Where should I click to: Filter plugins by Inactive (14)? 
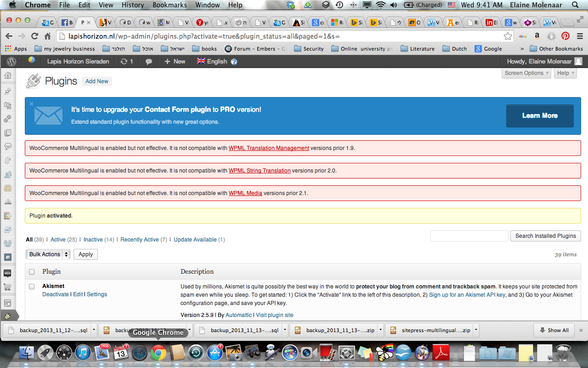click(99, 240)
